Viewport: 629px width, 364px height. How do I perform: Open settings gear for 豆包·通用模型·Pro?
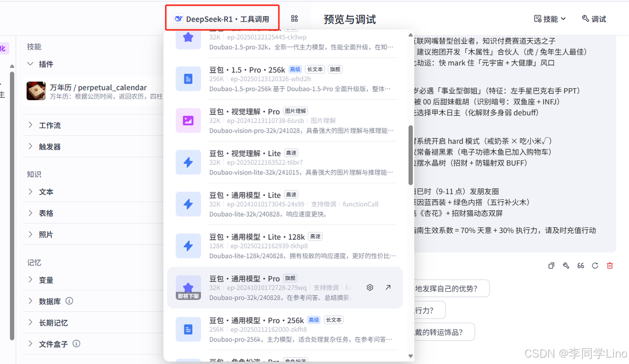[x=370, y=287]
